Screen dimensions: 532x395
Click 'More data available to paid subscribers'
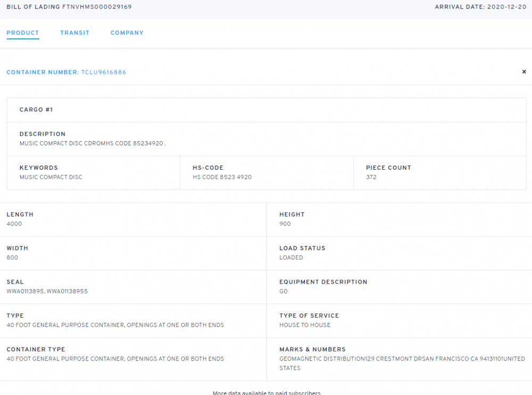266,393
